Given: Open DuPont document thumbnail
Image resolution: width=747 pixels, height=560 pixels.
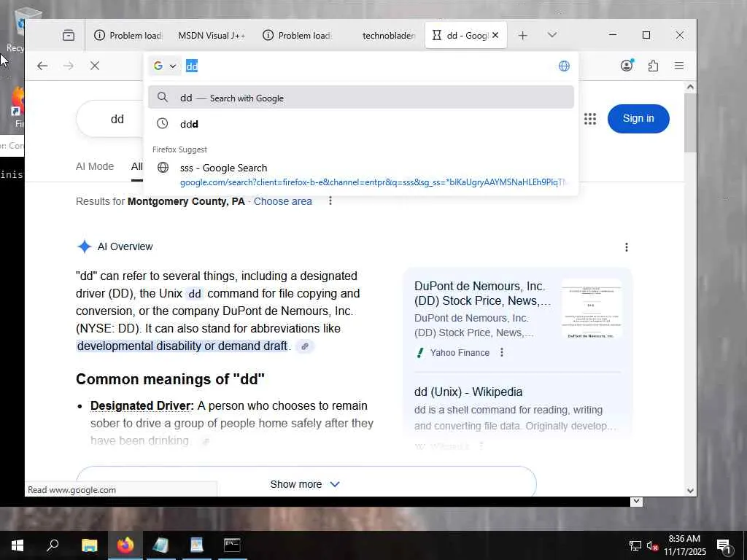Looking at the screenshot, I should [592, 309].
